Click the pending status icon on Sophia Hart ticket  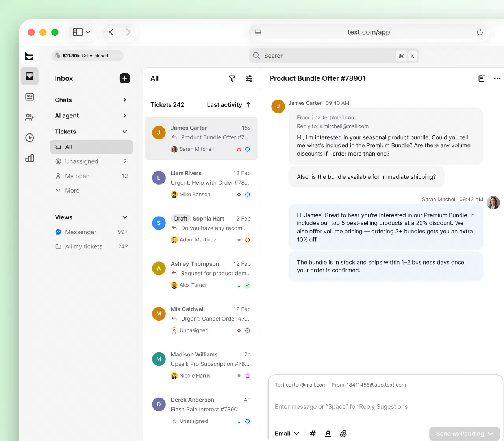pos(248,240)
